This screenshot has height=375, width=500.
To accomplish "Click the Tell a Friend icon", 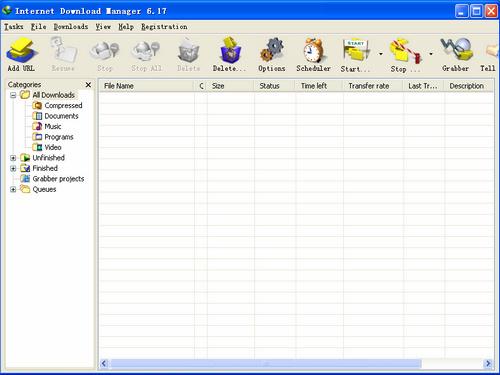I will pyautogui.click(x=491, y=51).
